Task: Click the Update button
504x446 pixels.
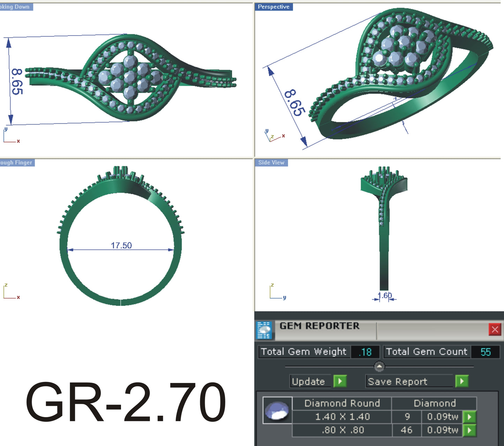Action: coord(309,381)
